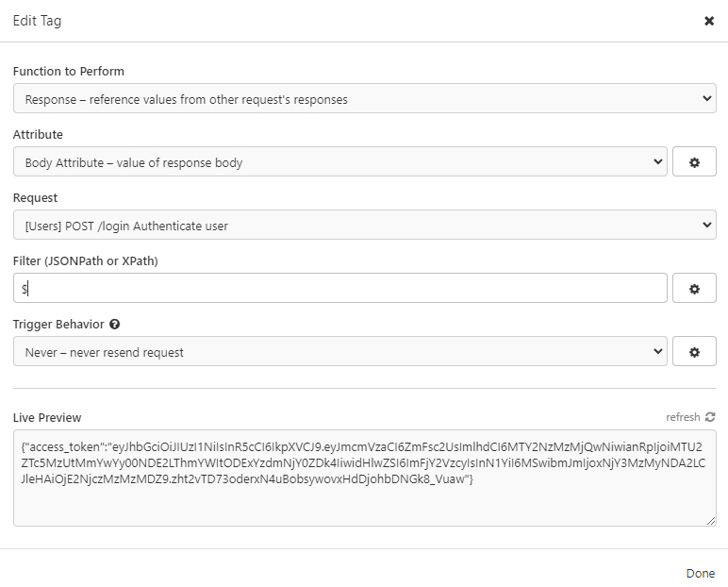Click the Done button
728x587 pixels.
700,573
